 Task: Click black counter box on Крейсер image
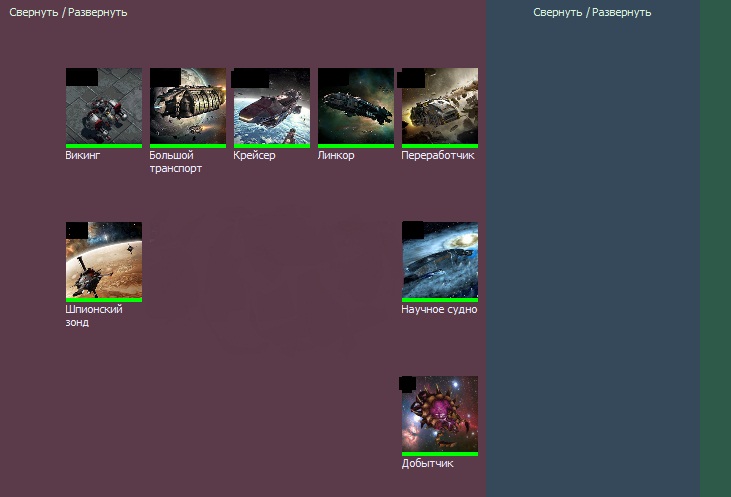point(250,77)
